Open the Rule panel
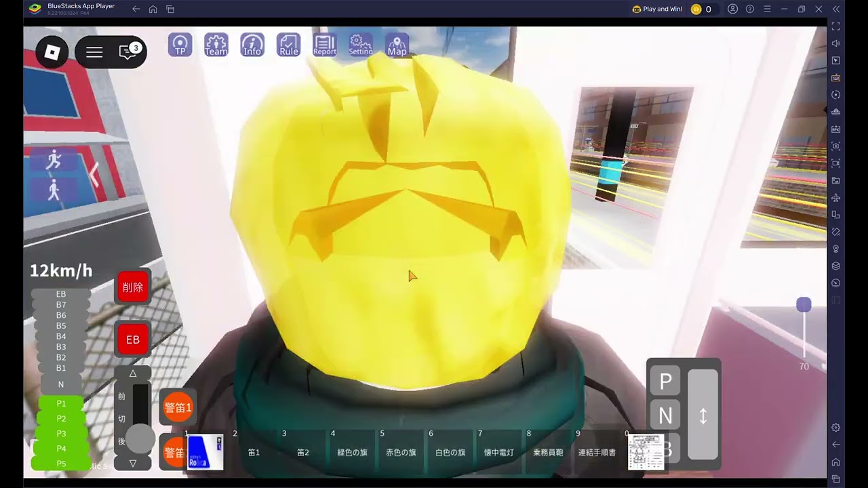Screen dimensions: 868x488 coord(289,45)
